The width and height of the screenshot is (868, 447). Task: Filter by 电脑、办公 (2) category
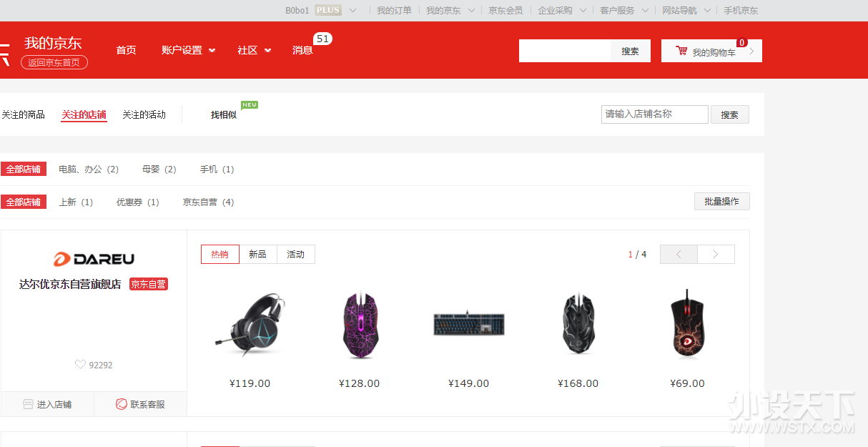(89, 170)
